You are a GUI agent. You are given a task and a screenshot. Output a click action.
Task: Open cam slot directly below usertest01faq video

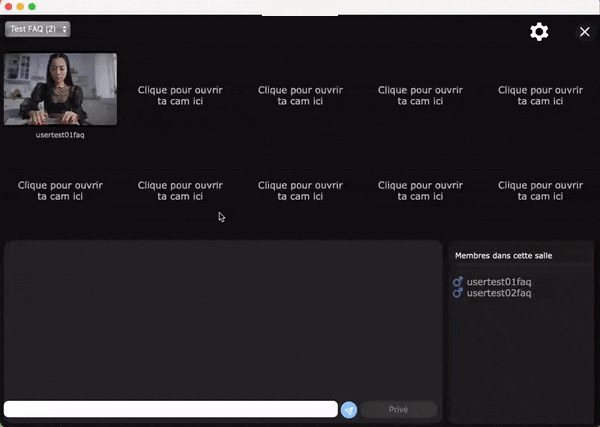coord(60,191)
